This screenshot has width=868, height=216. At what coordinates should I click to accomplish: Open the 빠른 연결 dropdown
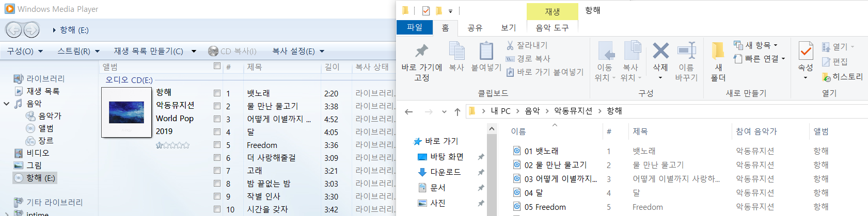[759, 59]
